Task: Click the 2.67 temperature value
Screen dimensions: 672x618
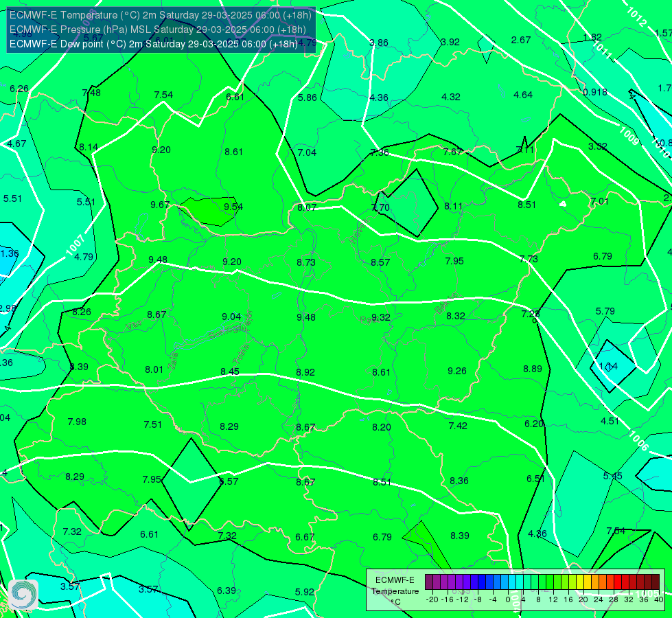Action: tap(521, 40)
